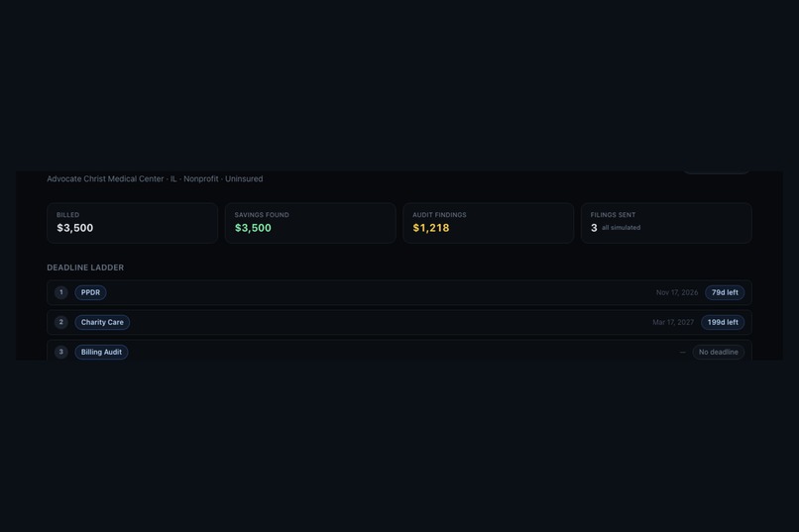Click the yellow $1,218 value

[431, 228]
